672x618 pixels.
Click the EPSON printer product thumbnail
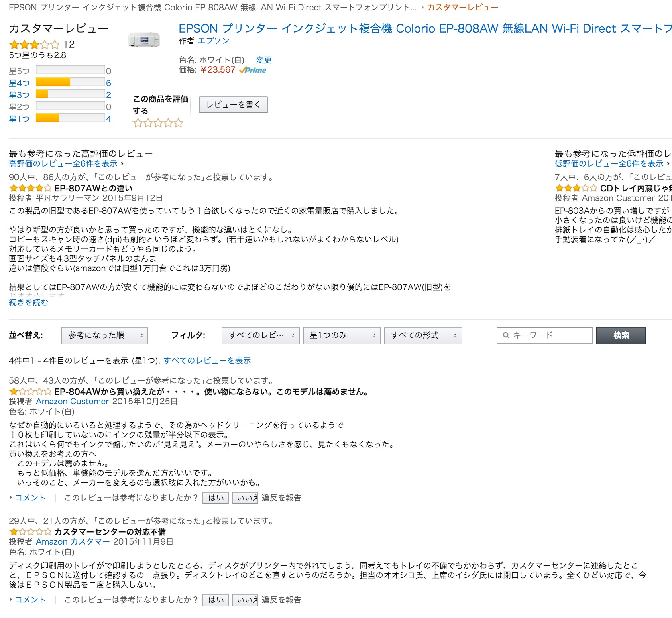point(144,39)
